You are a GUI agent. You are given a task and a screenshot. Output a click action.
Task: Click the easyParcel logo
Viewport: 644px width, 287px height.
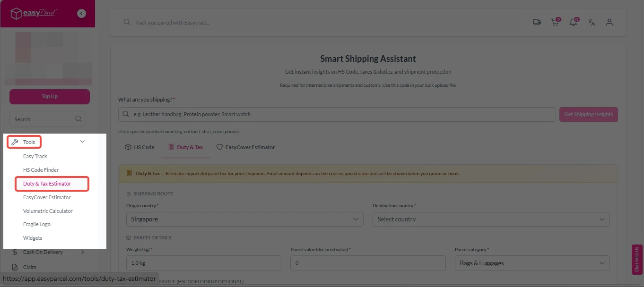(34, 14)
